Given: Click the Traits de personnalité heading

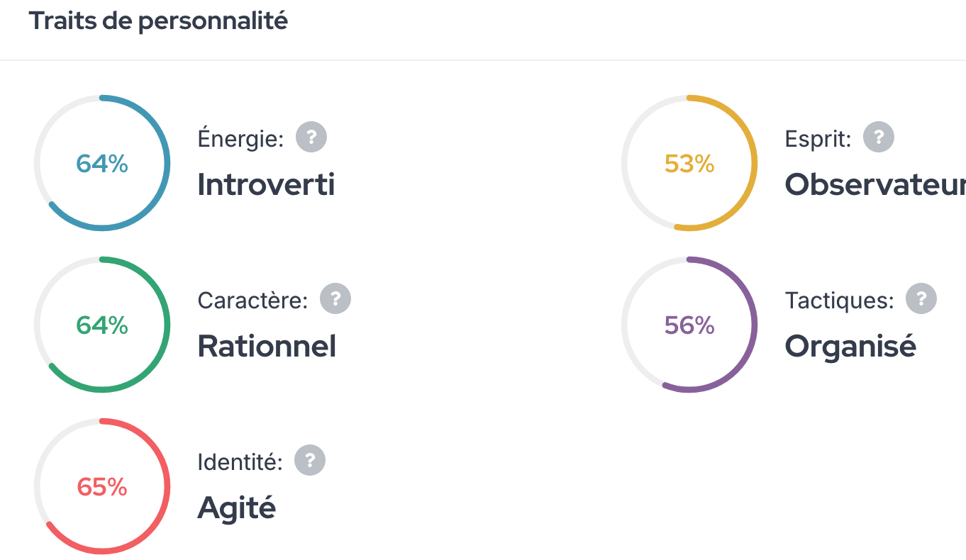Looking at the screenshot, I should point(158,21).
